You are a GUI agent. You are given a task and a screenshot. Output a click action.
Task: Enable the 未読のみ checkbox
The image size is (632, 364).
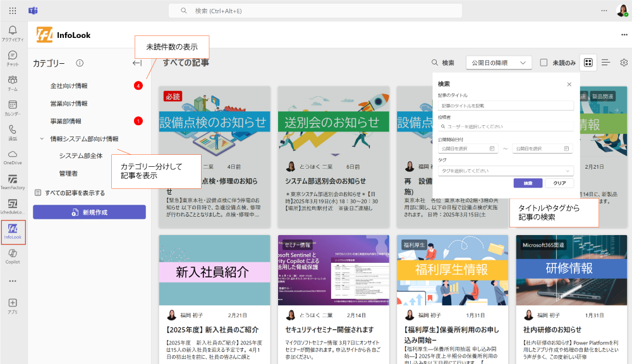pos(544,63)
